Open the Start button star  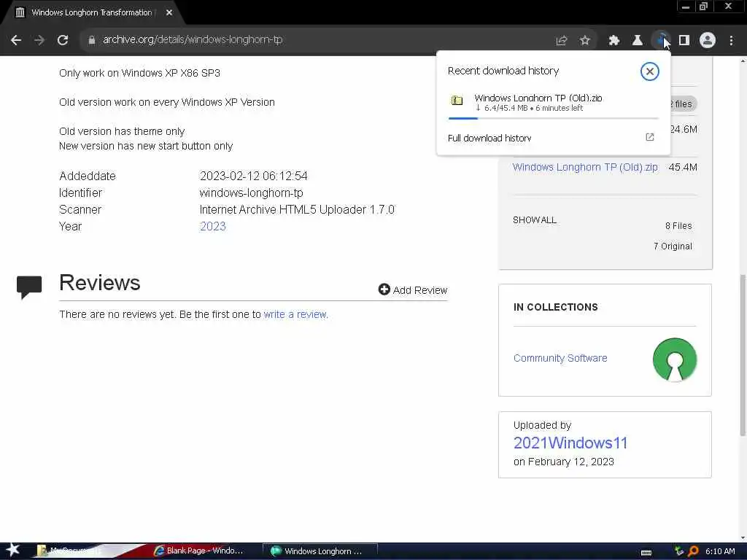(x=12, y=550)
